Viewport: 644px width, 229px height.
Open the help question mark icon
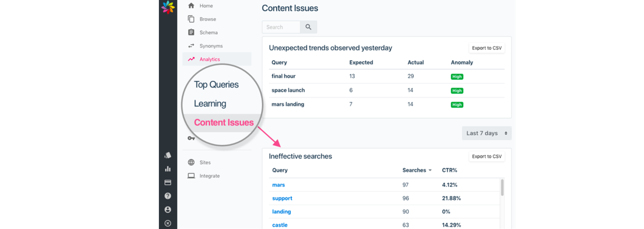168,196
